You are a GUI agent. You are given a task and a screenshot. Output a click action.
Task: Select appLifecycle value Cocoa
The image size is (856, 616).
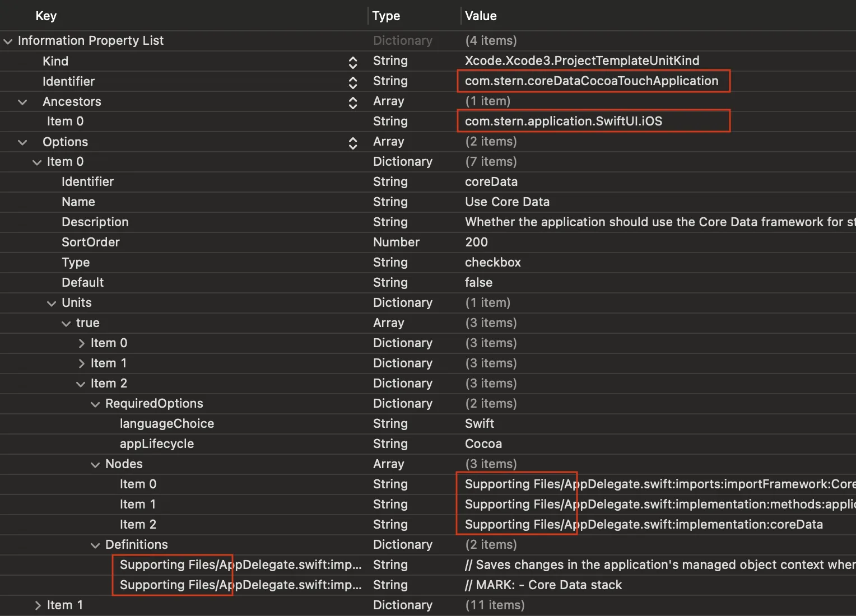(483, 444)
